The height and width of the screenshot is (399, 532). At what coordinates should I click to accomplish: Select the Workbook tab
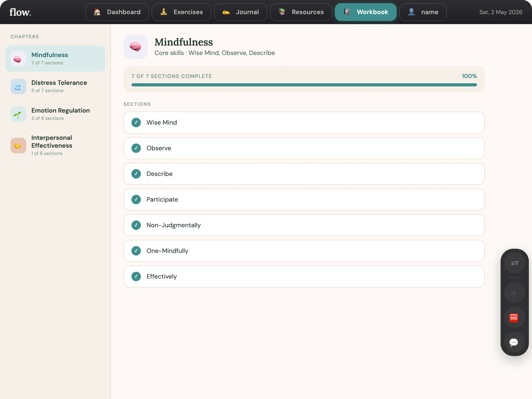click(x=365, y=12)
